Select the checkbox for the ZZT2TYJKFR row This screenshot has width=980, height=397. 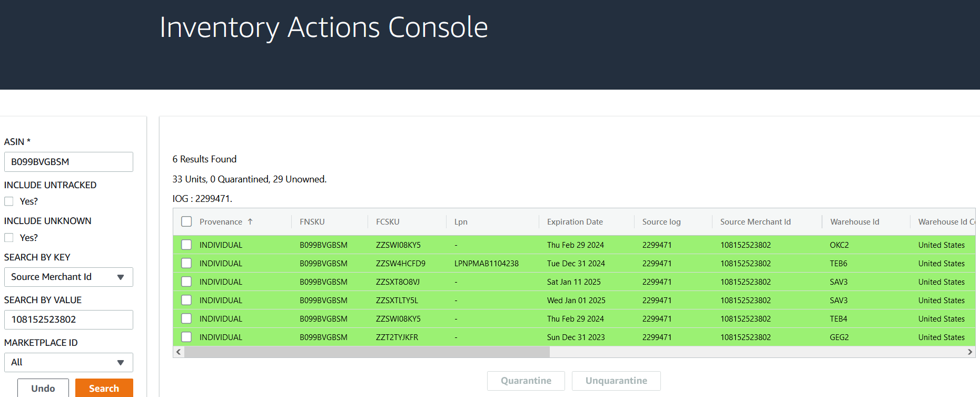[186, 337]
